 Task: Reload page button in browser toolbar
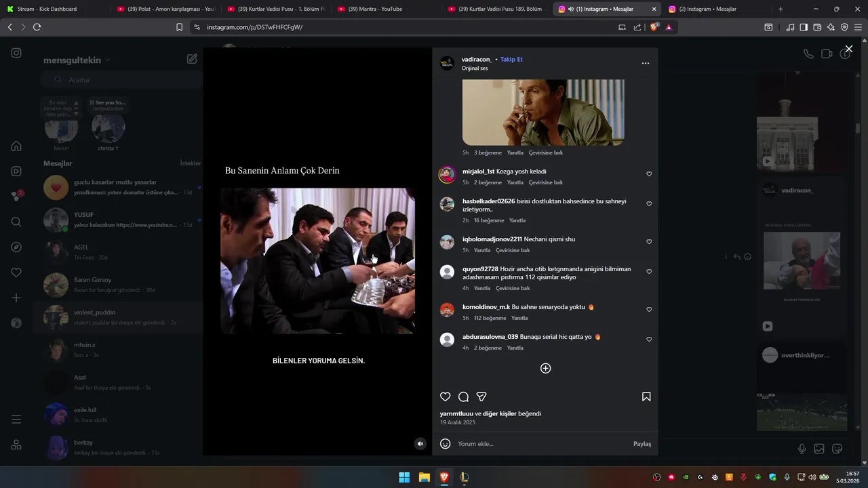37,27
